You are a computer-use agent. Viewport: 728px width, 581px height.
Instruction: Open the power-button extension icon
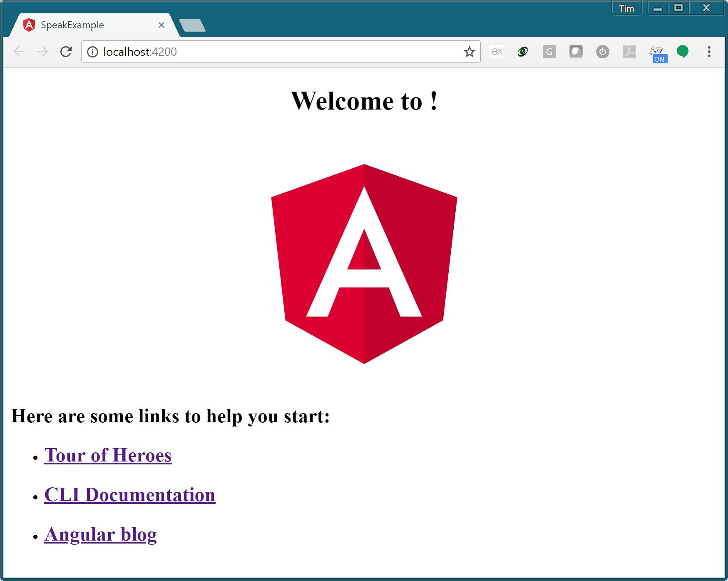603,52
